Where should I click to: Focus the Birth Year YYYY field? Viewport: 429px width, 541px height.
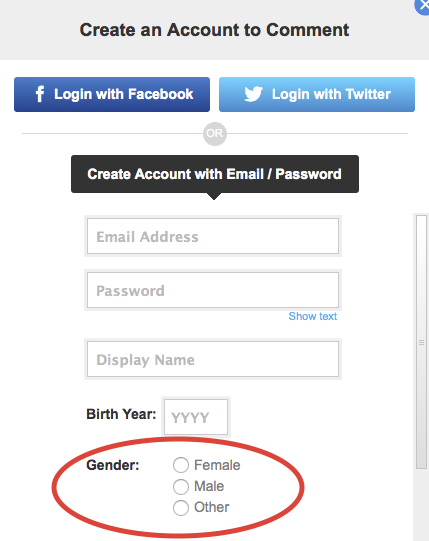[196, 417]
